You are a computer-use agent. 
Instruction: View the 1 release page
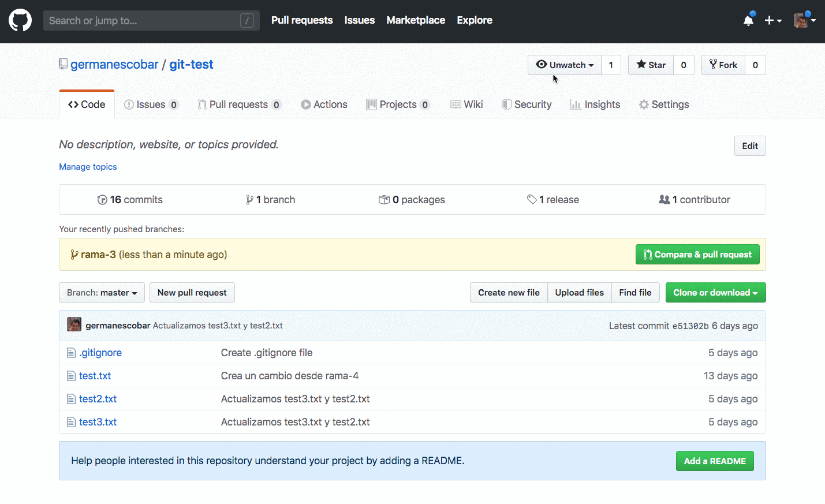(x=553, y=200)
